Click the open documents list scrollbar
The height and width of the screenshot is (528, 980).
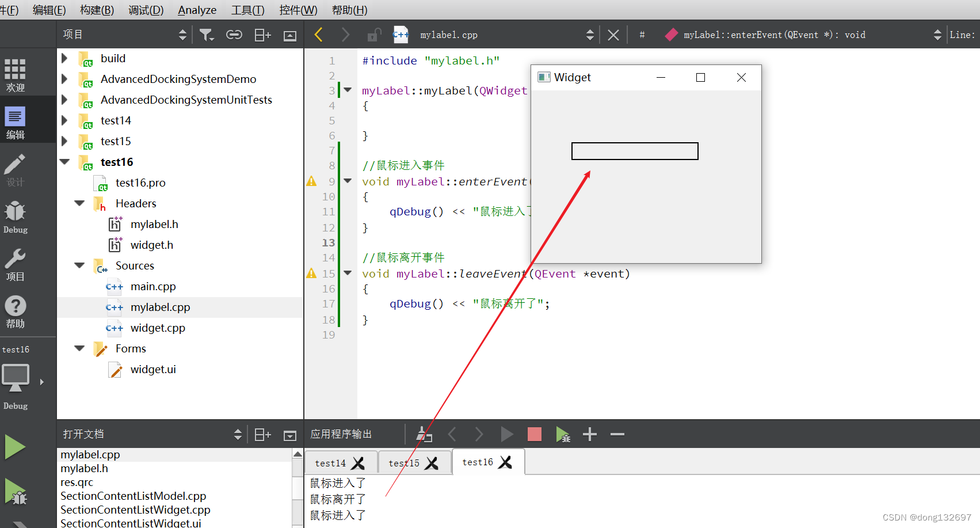pyautogui.click(x=298, y=488)
